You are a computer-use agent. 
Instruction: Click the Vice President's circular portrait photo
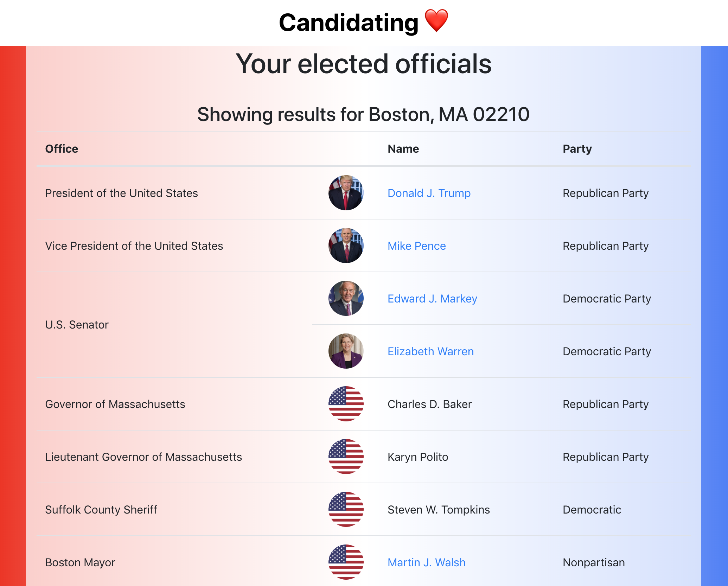(346, 246)
